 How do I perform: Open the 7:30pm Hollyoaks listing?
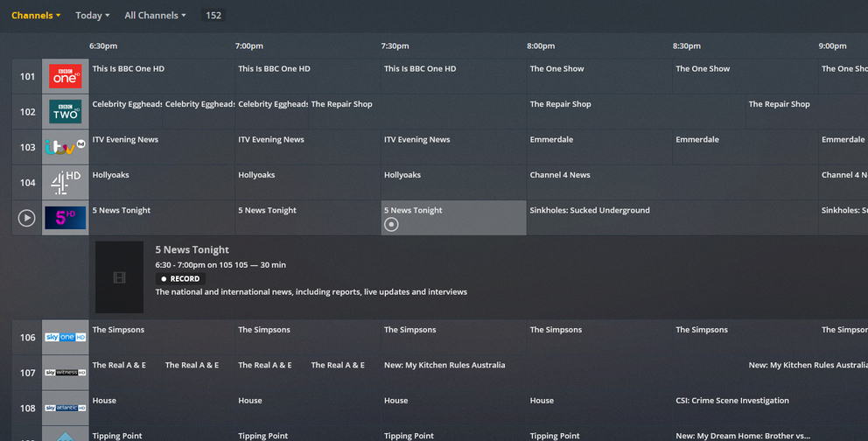[453, 183]
